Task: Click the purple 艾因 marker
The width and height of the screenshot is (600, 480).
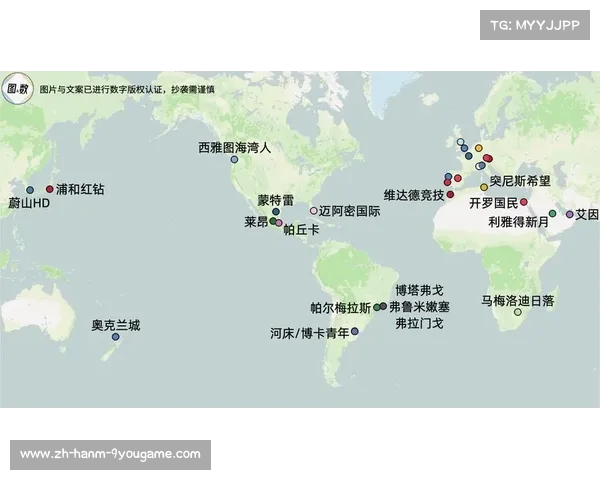Action: point(569,214)
